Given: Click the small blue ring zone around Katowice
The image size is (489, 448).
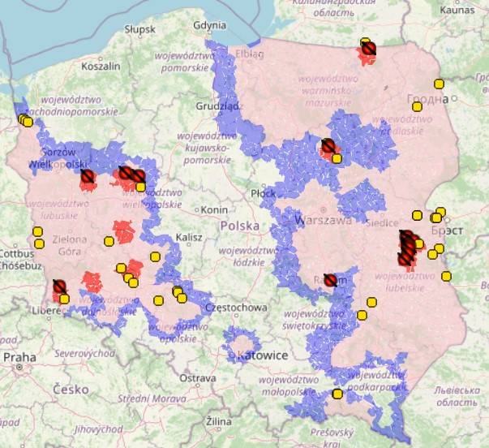Looking at the screenshot, I should coord(242,343).
